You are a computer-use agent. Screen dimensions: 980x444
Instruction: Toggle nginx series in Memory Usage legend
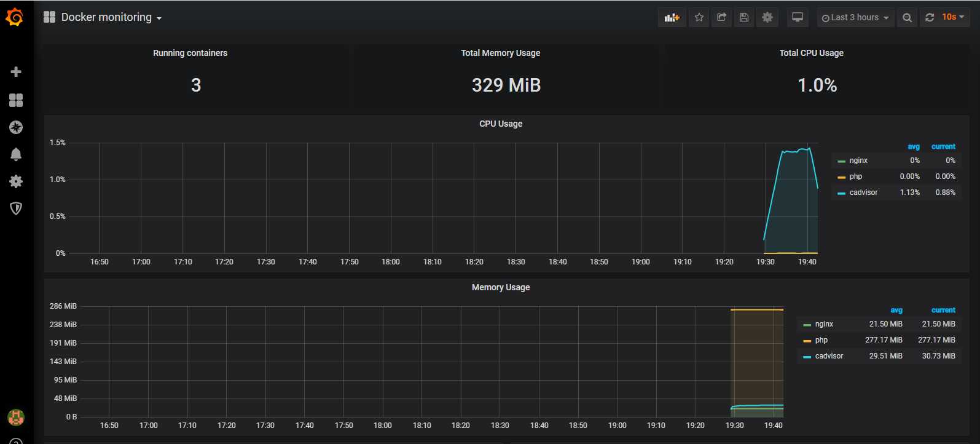point(824,324)
